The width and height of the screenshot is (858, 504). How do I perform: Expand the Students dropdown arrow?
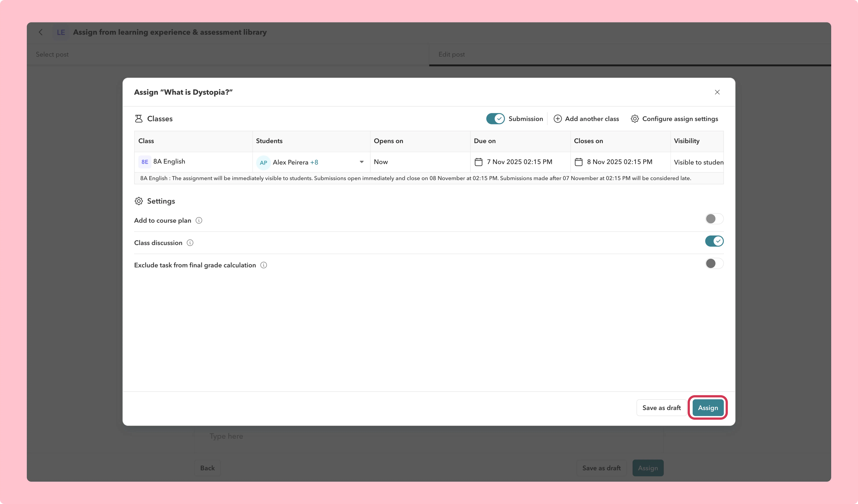pos(362,162)
